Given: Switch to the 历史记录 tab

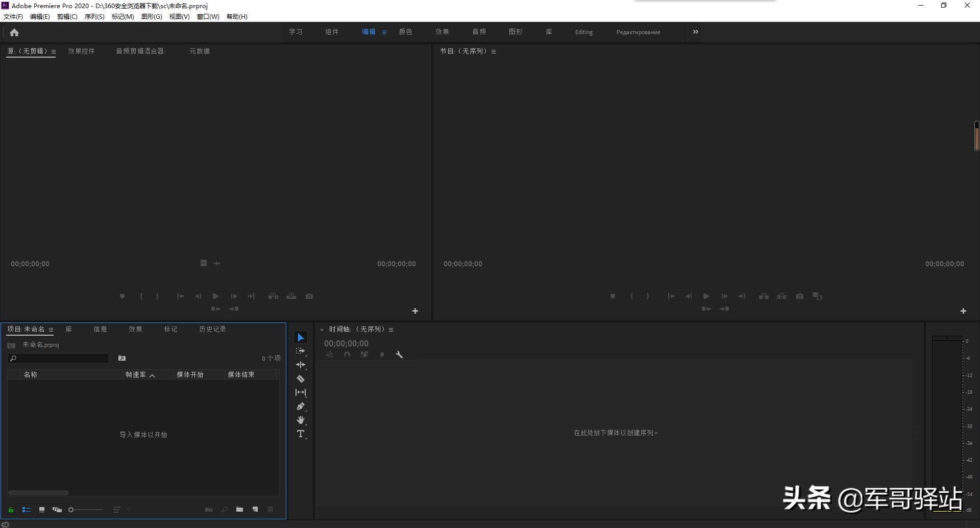Looking at the screenshot, I should click(212, 330).
